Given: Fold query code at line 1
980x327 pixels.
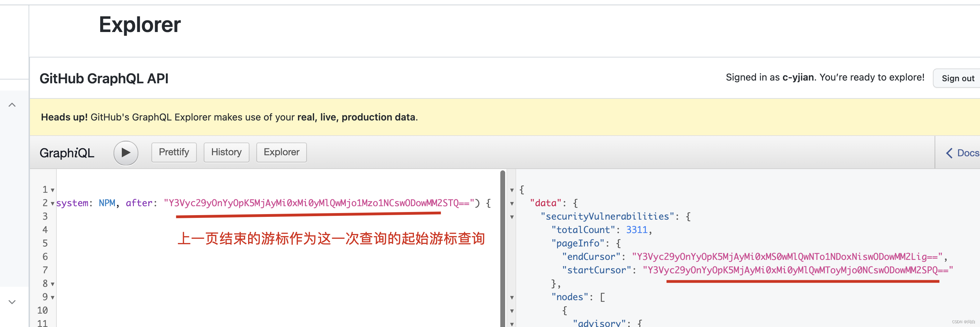Looking at the screenshot, I should tap(53, 190).
